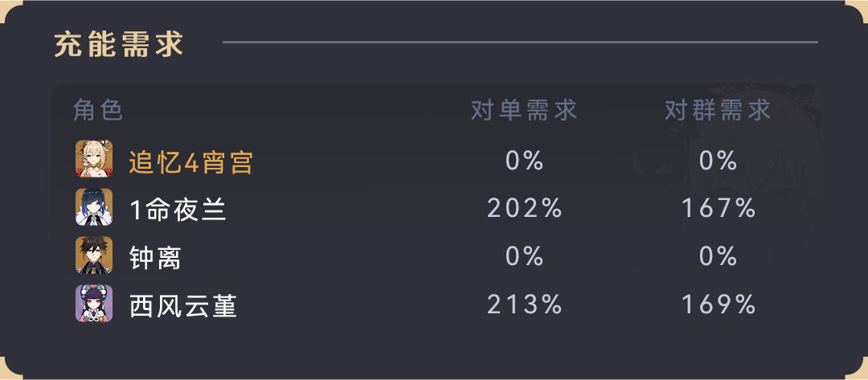The height and width of the screenshot is (380, 868).
Task: Click the Zhongli character avatar icon
Action: point(94,257)
